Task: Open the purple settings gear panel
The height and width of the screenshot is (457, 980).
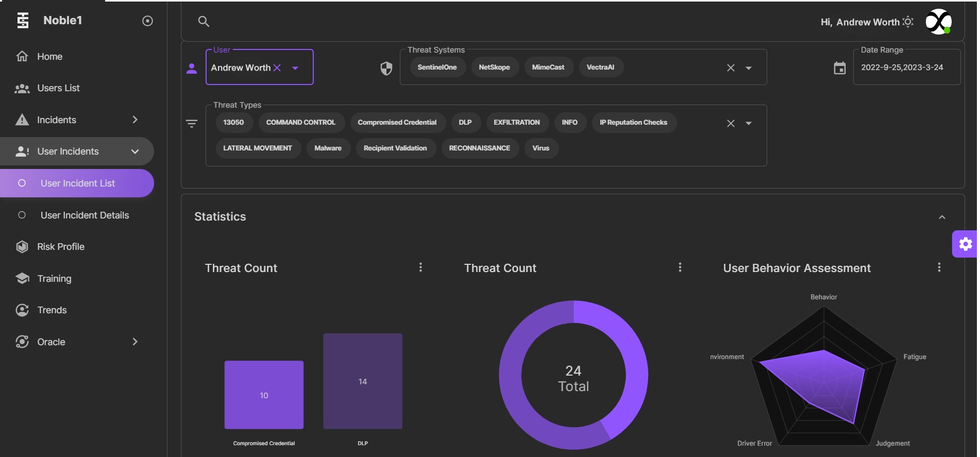Action: [x=965, y=244]
